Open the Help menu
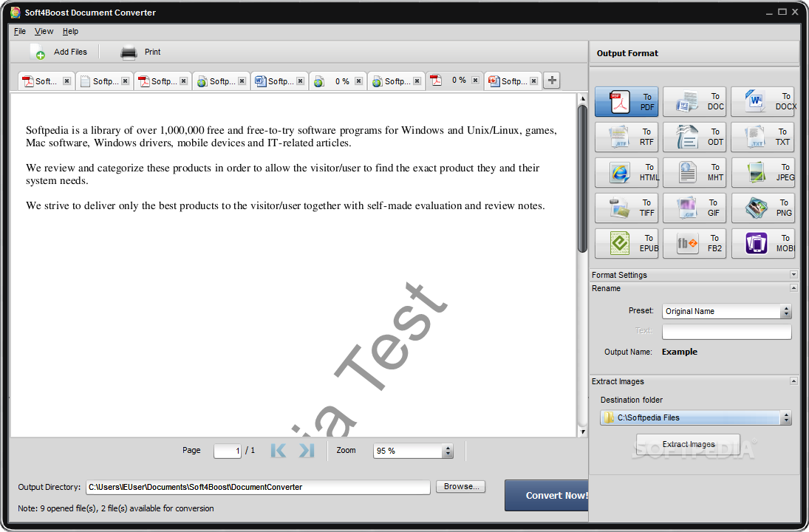The image size is (809, 532). click(70, 32)
